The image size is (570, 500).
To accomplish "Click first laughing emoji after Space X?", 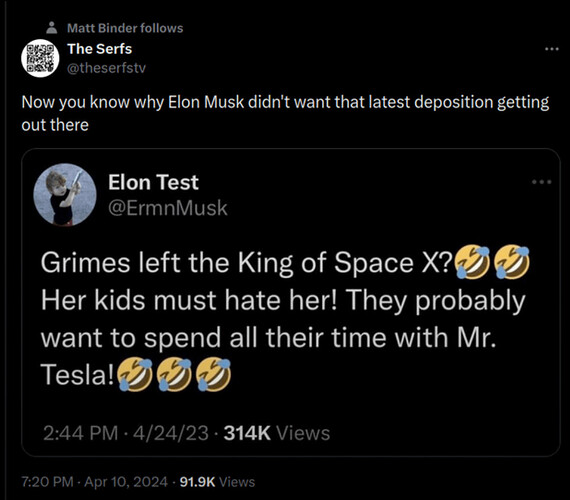I will 473,261.
